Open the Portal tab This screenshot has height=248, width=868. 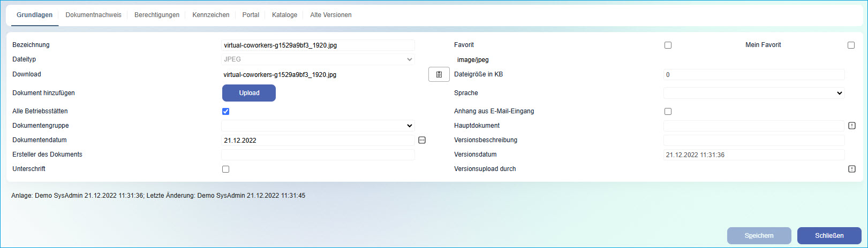(251, 15)
